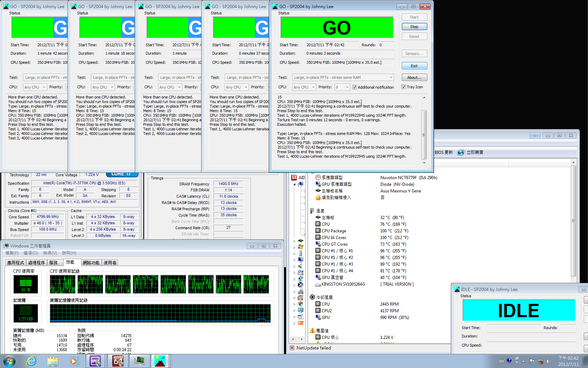Click the temperature thermometer section icon
Viewport: 588px width, 368px height.
[312, 211]
